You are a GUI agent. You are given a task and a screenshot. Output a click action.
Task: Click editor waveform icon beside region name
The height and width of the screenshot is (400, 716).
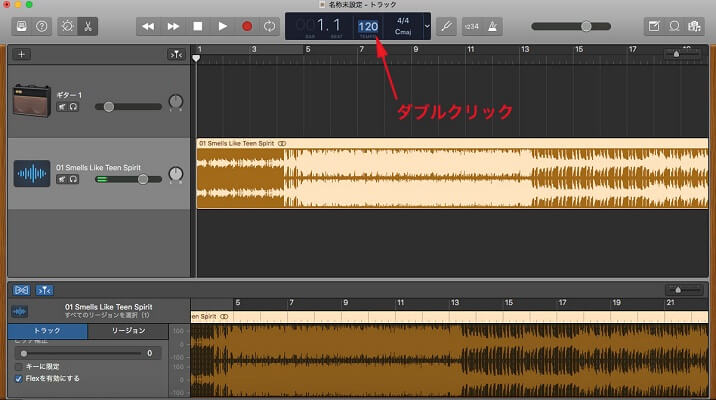click(x=19, y=311)
